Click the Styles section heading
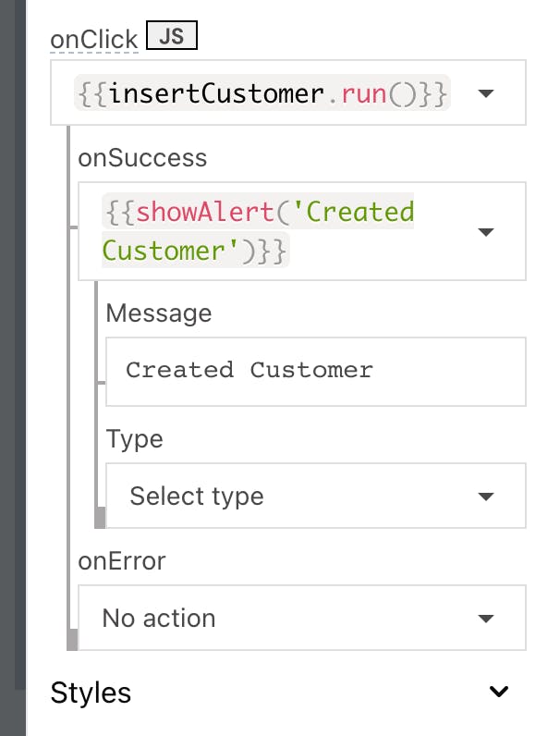Viewport: 560px width, 736px height. 91,693
